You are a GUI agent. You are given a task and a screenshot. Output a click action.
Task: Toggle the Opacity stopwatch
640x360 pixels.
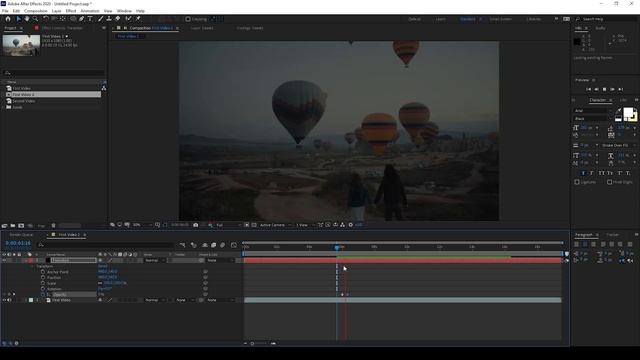tap(43, 294)
